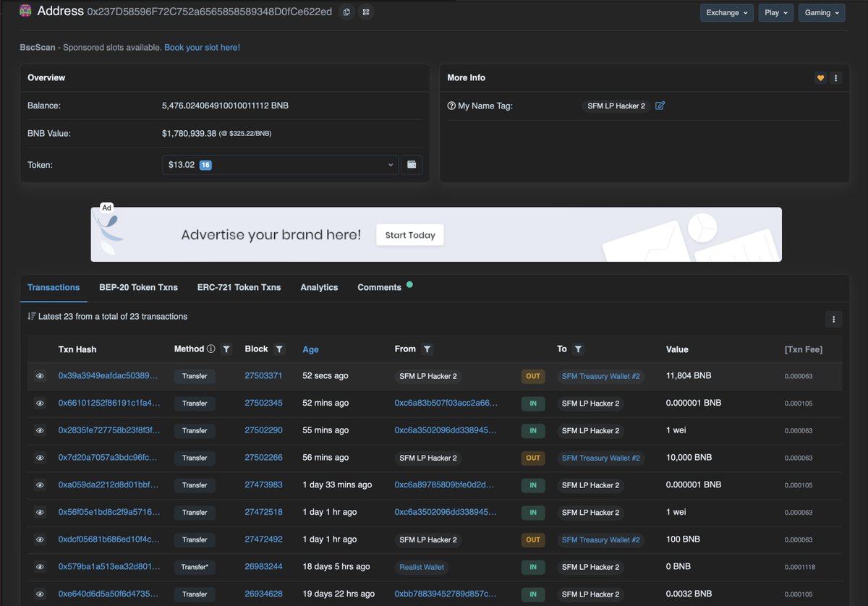
Task: Open sender 0xbb78839452789d857c address
Action: 446,594
